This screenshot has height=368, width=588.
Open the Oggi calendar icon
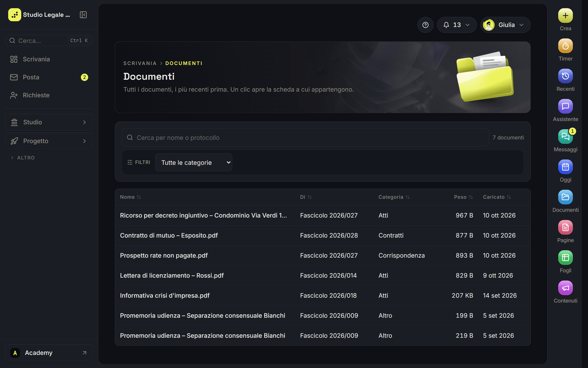coord(565,167)
